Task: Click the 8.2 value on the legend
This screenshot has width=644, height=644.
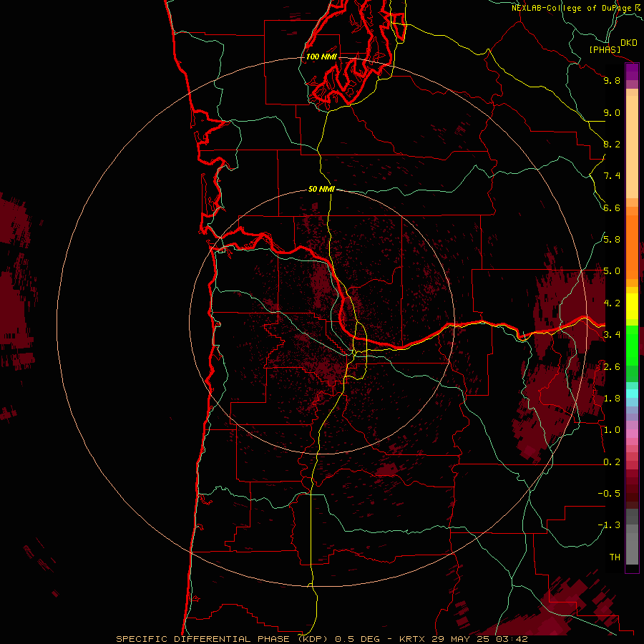Action: point(612,144)
